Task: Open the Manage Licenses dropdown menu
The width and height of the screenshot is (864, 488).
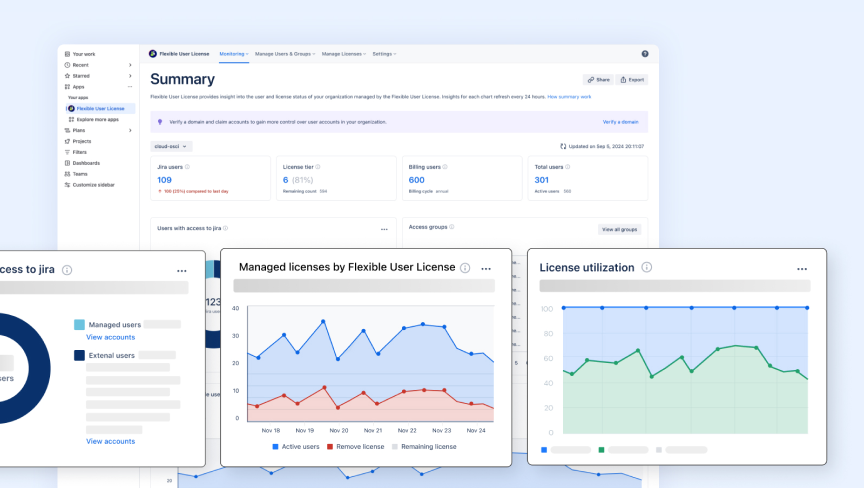Action: pyautogui.click(x=344, y=54)
